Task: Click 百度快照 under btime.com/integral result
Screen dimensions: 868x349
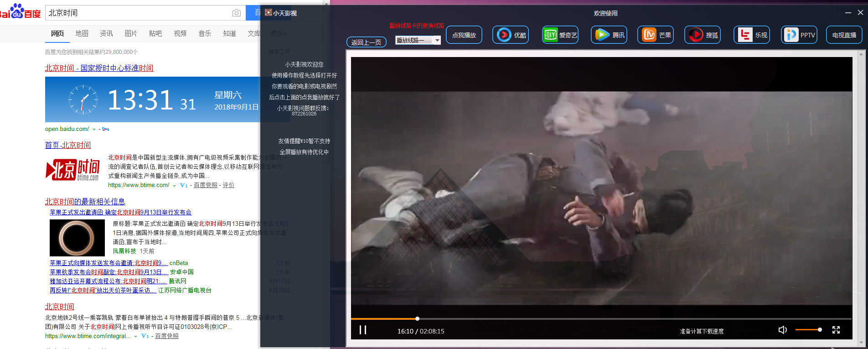Action: pyautogui.click(x=167, y=336)
